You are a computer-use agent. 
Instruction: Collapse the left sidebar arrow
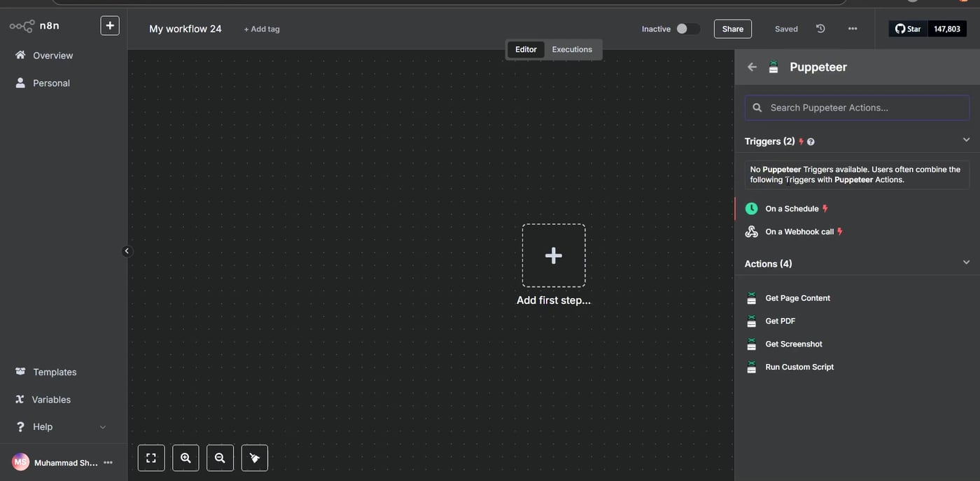[x=127, y=251]
